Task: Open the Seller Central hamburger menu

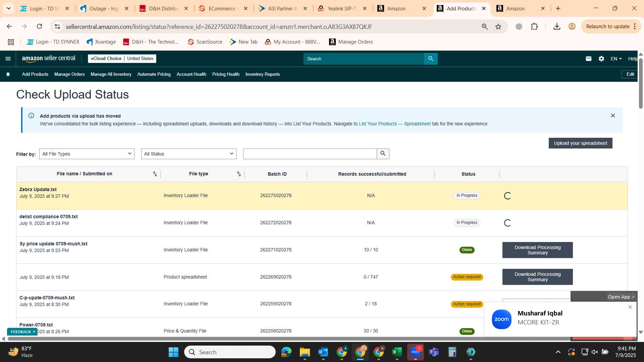Action: coord(8,59)
